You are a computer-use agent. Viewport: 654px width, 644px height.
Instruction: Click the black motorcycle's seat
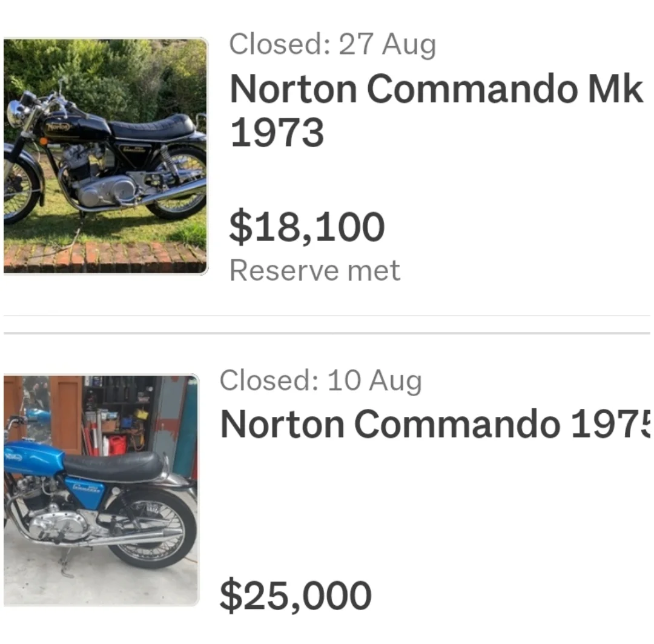click(x=151, y=126)
